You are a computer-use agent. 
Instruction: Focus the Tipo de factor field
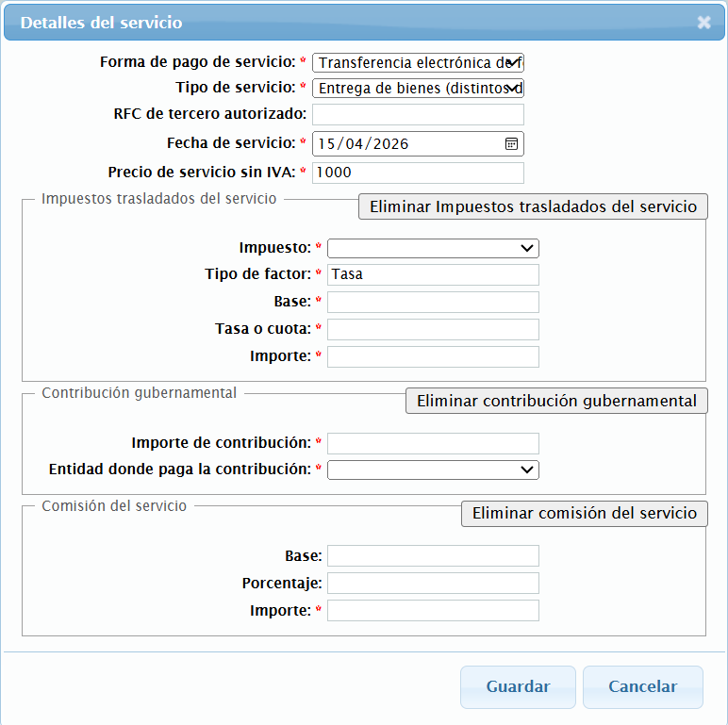coord(433,274)
